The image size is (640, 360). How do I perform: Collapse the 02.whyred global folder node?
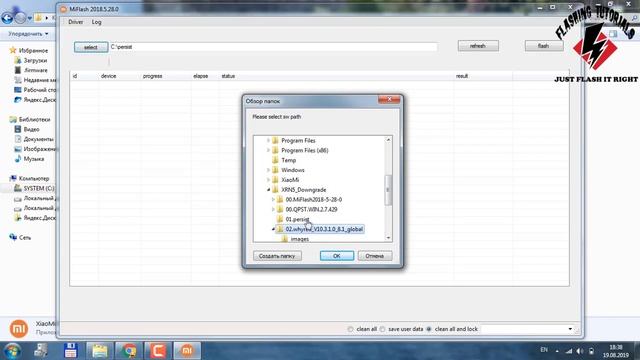273,229
